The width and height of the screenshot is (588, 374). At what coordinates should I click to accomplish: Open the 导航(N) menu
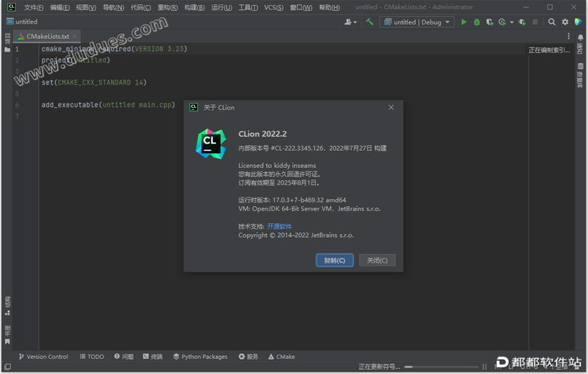tap(113, 7)
